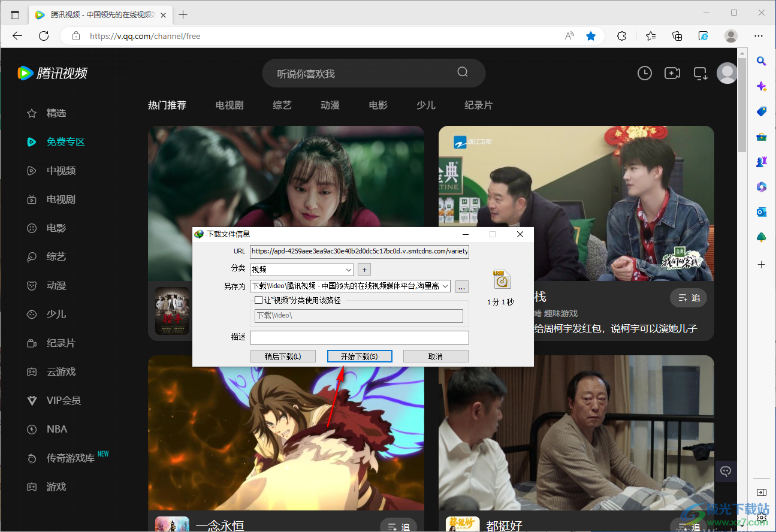
Task: Click the address bar URL v.qq.com/channel/free
Action: (145, 36)
